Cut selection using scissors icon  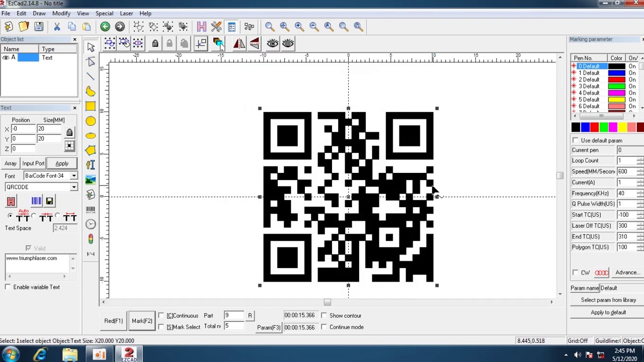[57, 27]
